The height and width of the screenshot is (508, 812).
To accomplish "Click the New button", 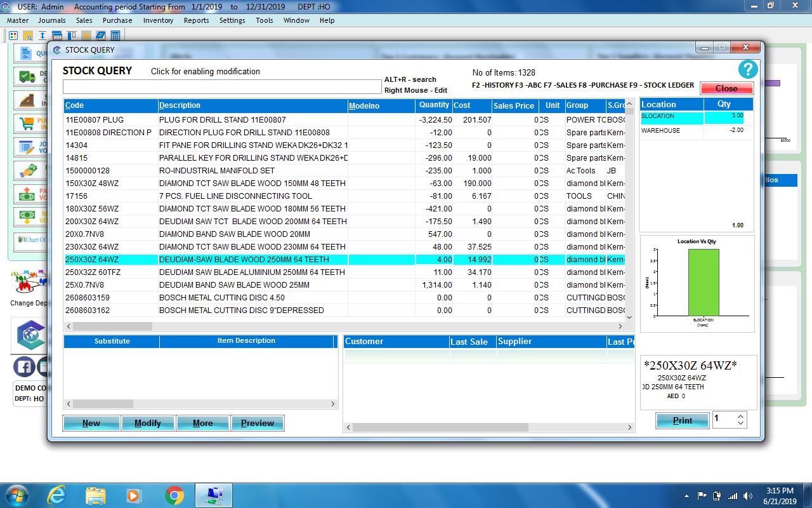I will pos(91,423).
